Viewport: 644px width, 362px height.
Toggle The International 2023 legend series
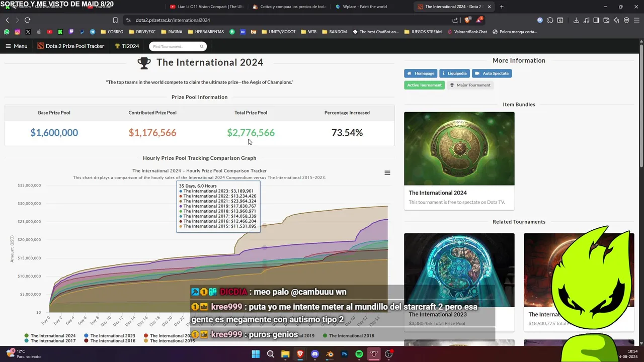(110, 335)
